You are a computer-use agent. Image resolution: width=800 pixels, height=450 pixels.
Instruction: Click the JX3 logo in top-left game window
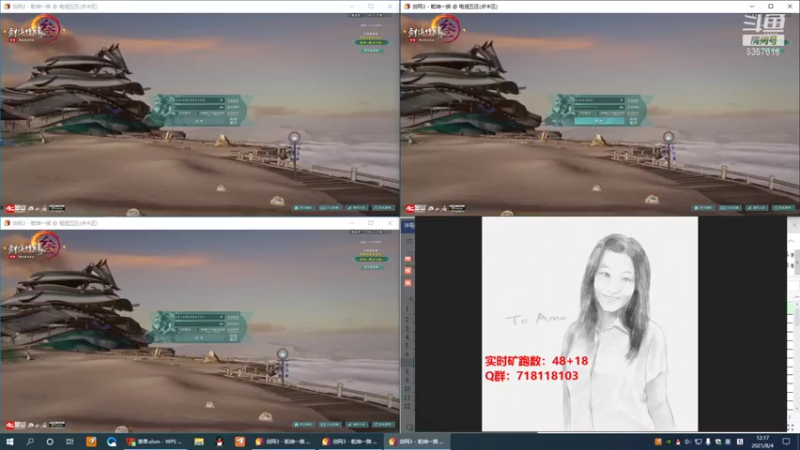[x=35, y=30]
